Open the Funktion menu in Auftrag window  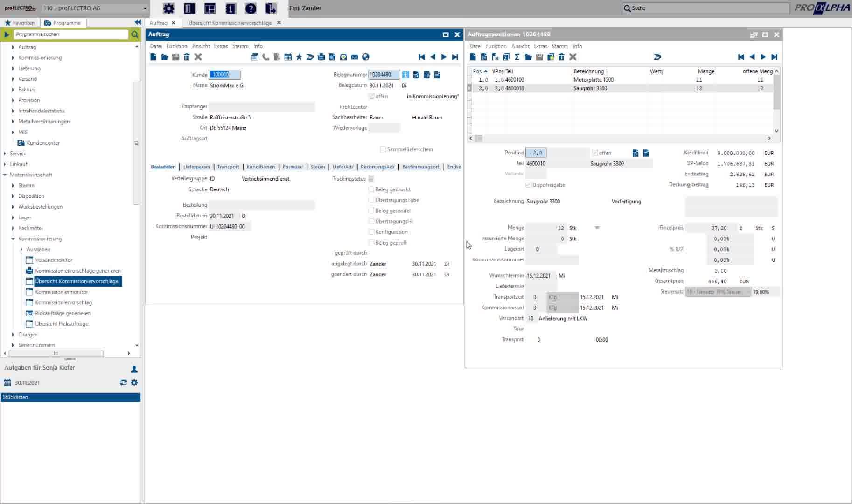point(177,46)
